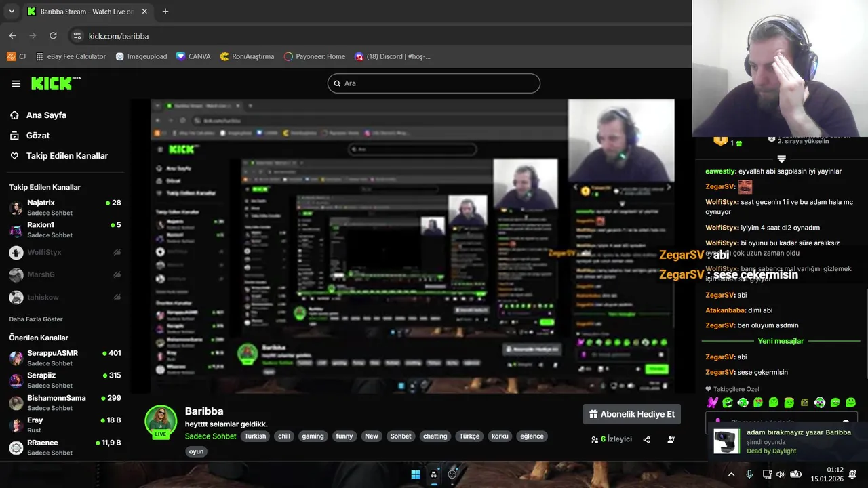Open offline WolfiStyx channel

point(65,252)
